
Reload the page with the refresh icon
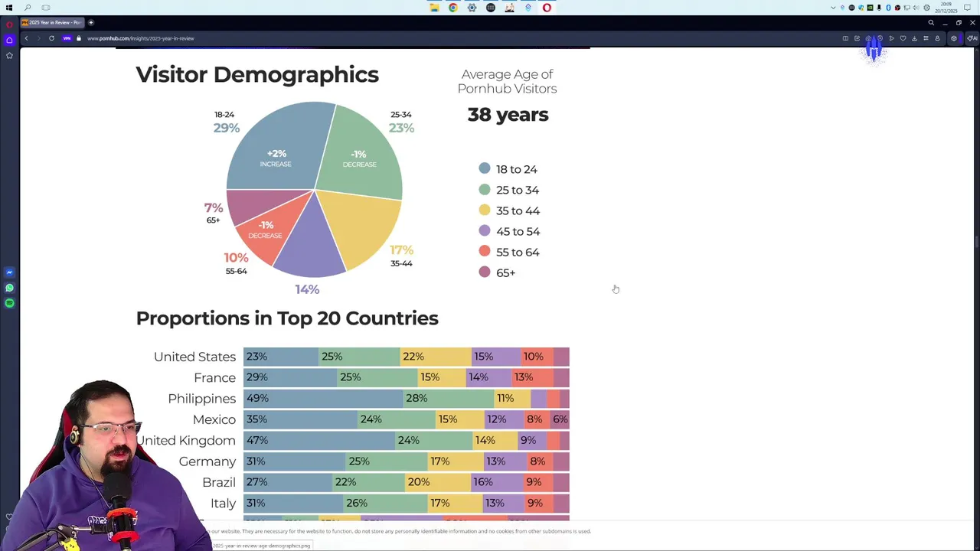(51, 38)
